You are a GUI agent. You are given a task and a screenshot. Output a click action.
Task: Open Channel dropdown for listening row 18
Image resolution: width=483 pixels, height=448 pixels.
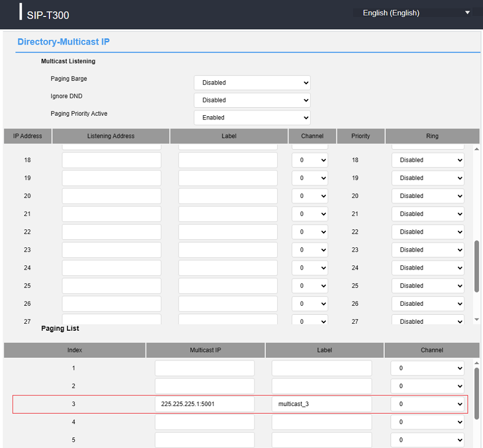point(310,160)
